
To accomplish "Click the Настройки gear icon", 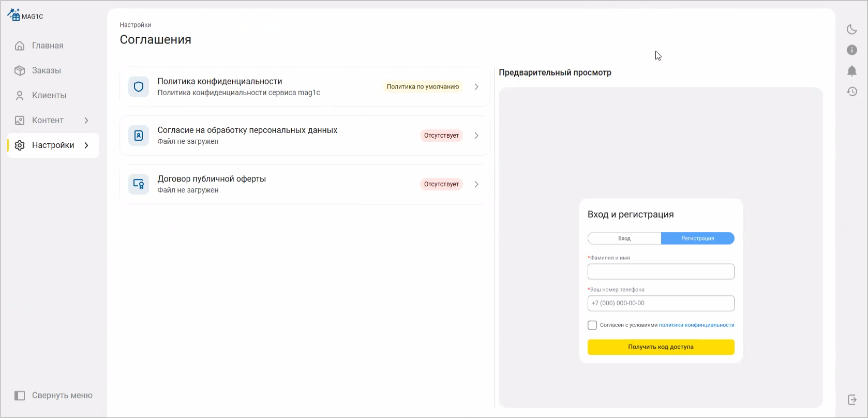I will (x=19, y=145).
